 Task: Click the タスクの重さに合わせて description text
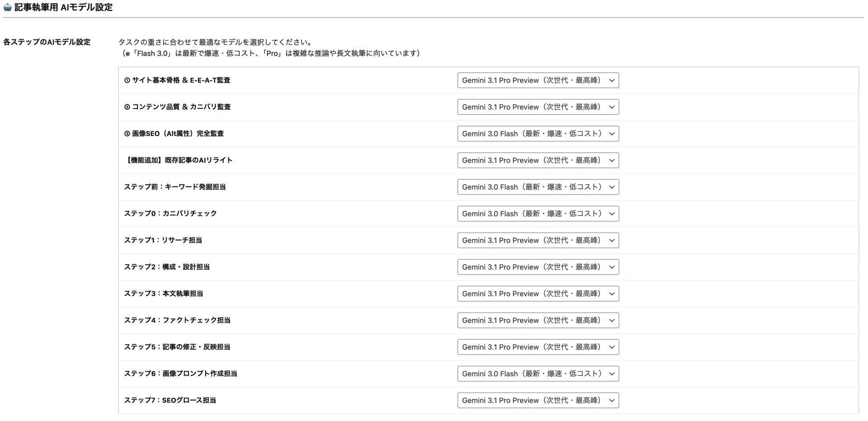point(215,42)
